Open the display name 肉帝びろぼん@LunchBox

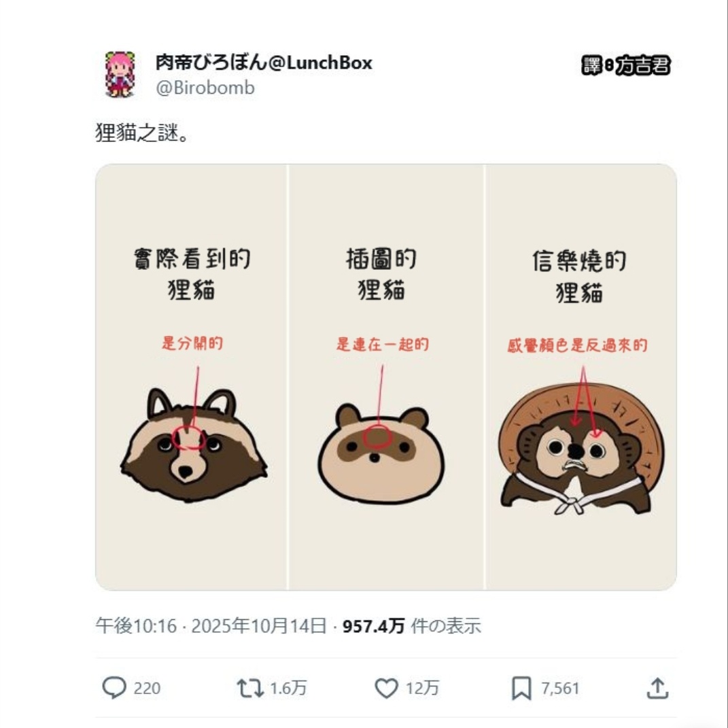pos(264,63)
